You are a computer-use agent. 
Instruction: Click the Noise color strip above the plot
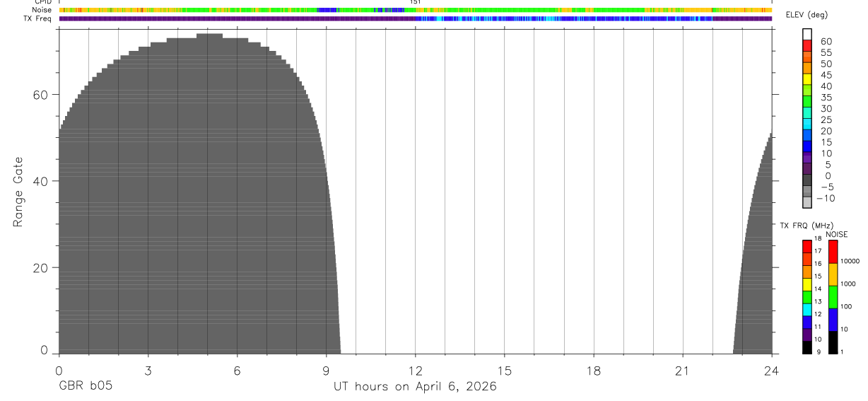[x=415, y=10]
